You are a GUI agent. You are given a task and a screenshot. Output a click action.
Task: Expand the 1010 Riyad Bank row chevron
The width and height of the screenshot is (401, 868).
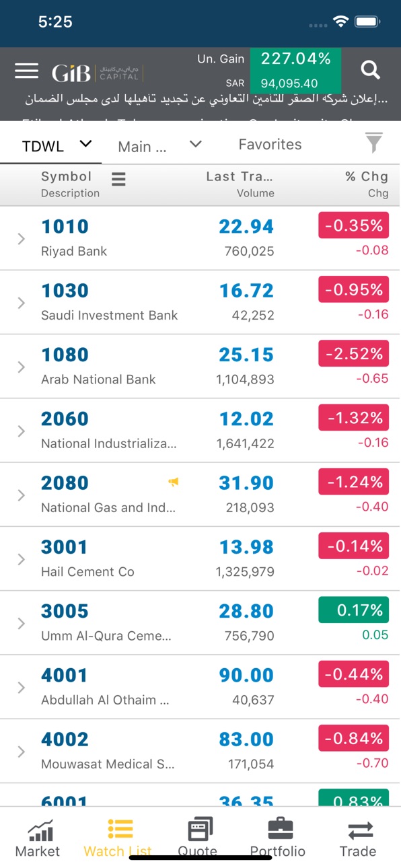tap(21, 238)
